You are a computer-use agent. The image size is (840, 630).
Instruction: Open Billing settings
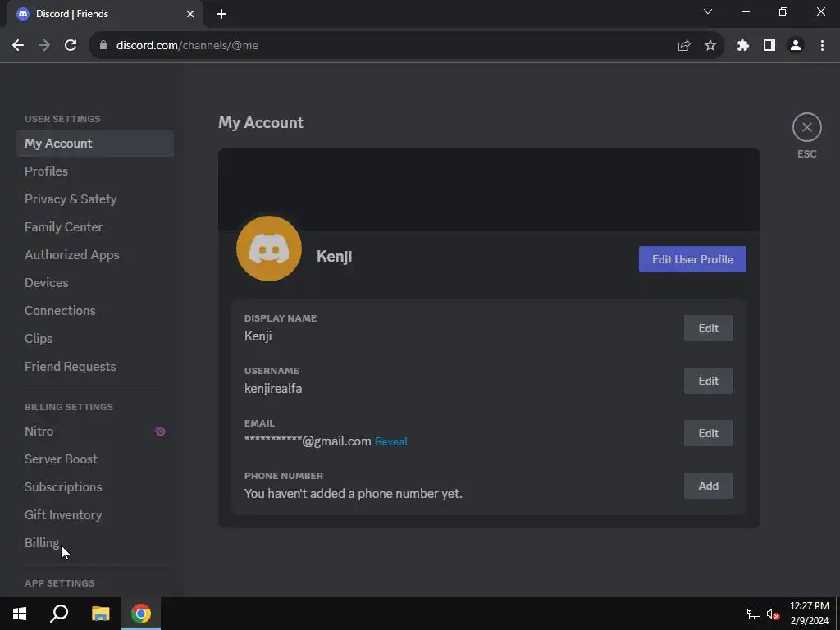coord(95,543)
